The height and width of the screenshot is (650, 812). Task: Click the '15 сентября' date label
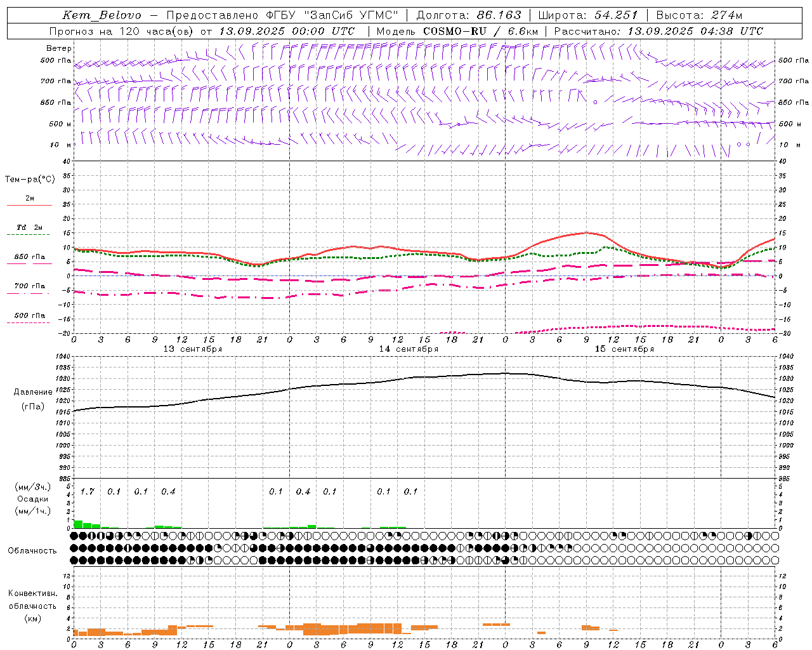[x=624, y=349]
